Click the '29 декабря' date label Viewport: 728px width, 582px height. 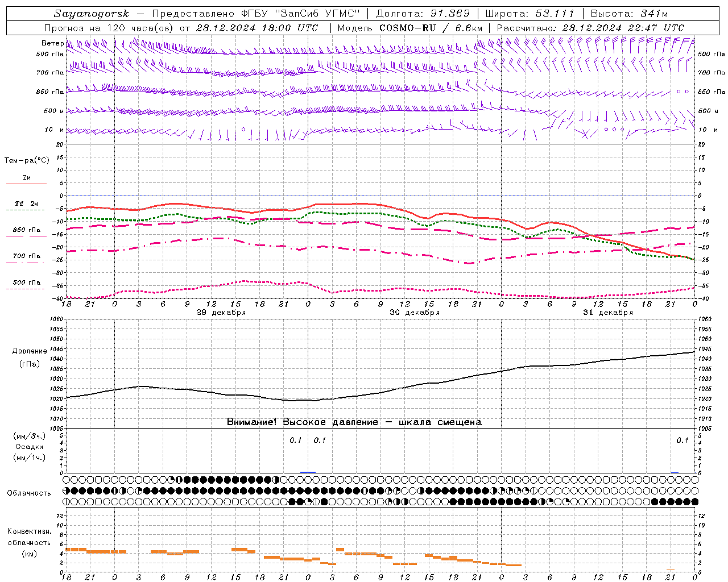coord(221,313)
